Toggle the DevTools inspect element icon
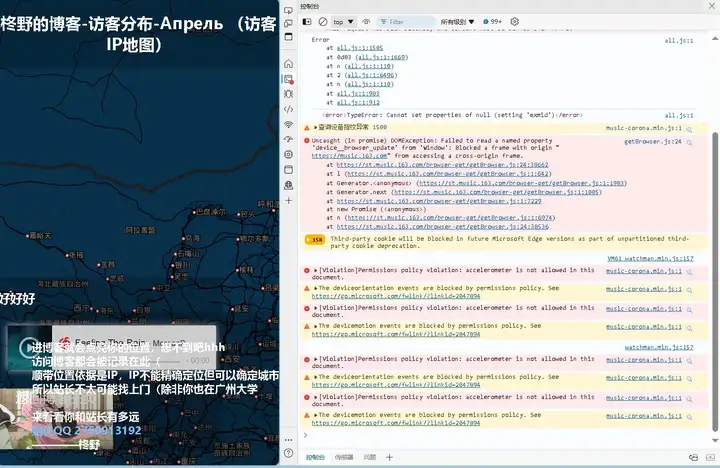The height and width of the screenshot is (468, 720). 288,10
